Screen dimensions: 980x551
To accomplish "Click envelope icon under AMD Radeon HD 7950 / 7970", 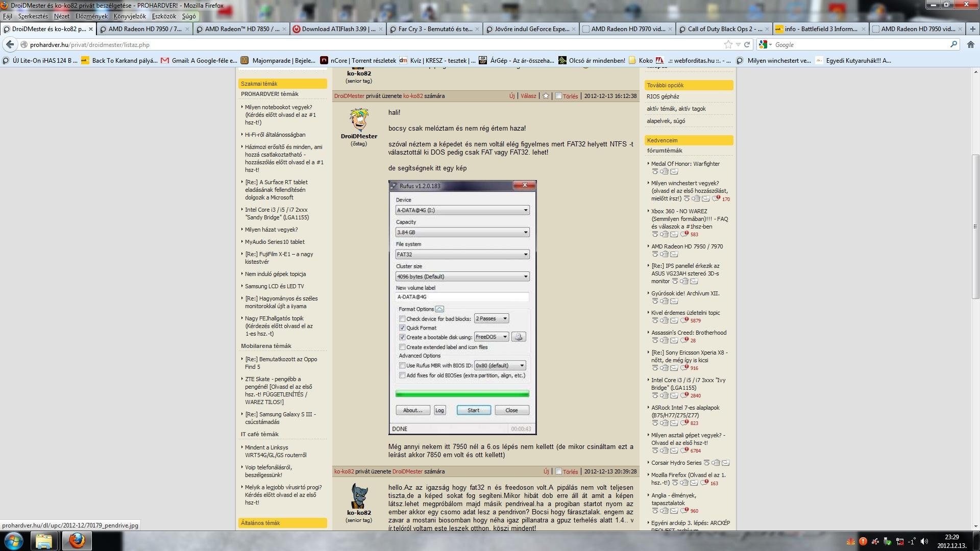I will coord(674,255).
